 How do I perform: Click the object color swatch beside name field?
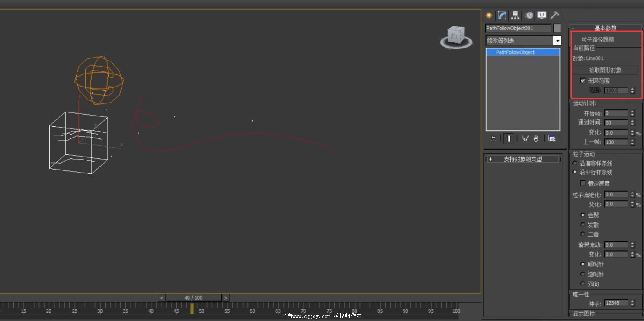(x=557, y=28)
